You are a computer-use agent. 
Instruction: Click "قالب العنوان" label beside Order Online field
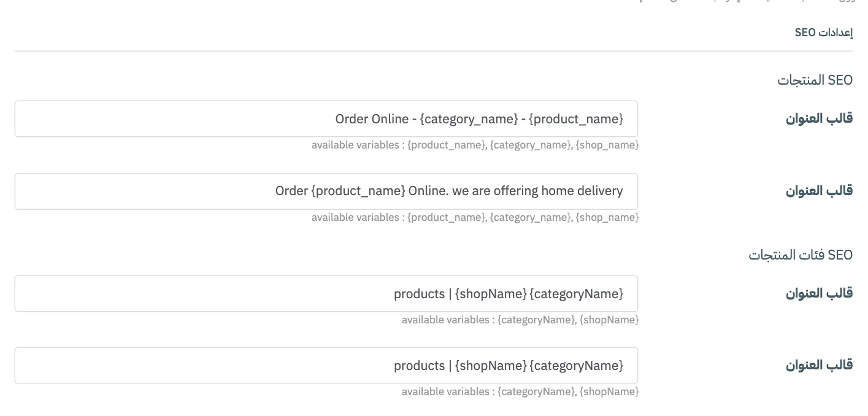(820, 118)
